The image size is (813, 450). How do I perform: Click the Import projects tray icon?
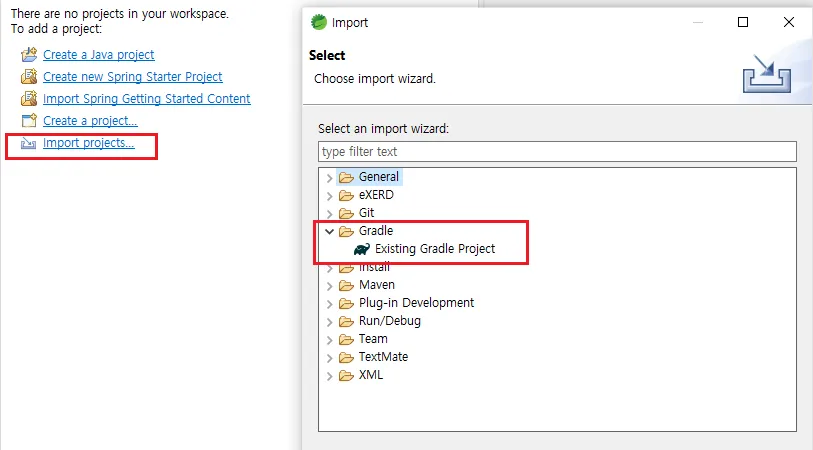point(29,144)
